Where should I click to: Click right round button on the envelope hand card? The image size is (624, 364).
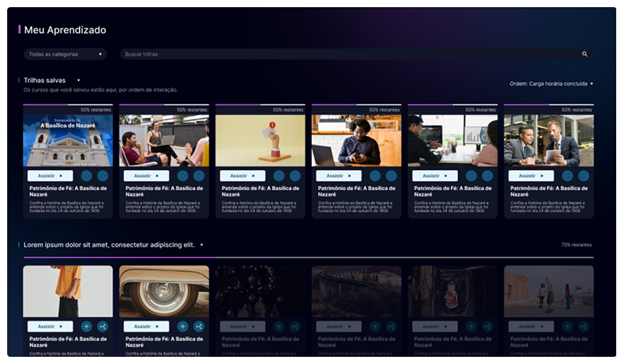click(295, 176)
